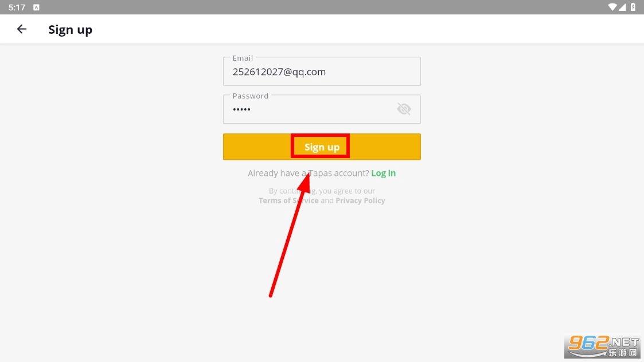Toggle password visibility eye icon

(x=404, y=109)
